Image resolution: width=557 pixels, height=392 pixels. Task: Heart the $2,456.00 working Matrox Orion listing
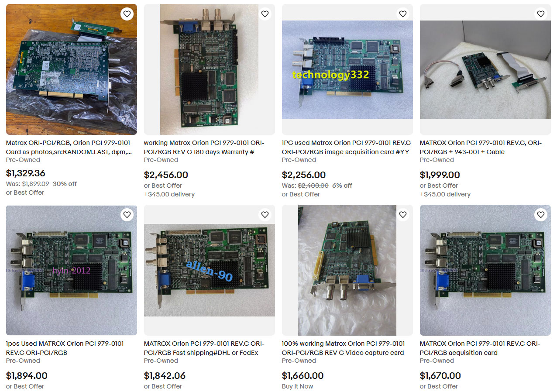click(x=265, y=14)
